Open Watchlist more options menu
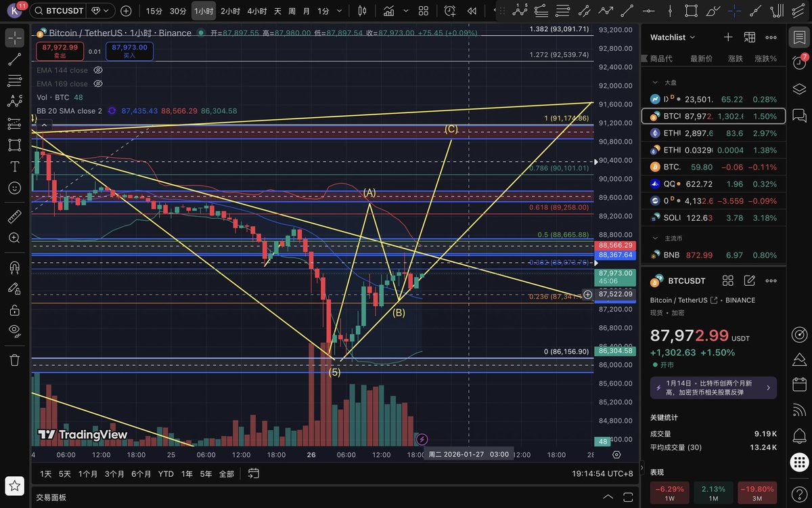 (x=771, y=37)
